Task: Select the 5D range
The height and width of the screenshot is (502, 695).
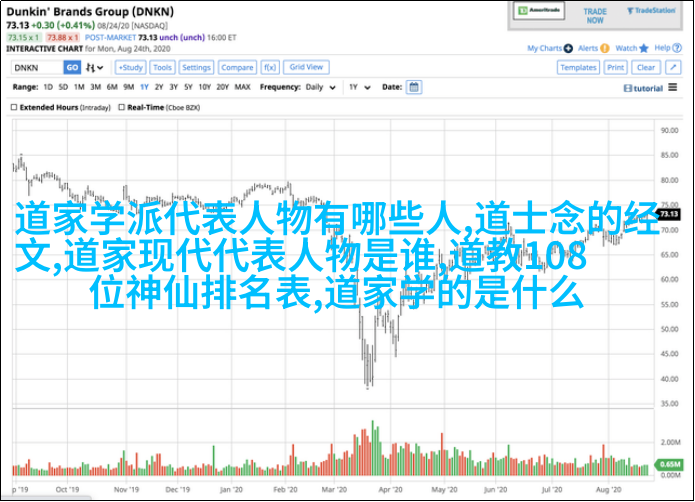Action: 63,87
